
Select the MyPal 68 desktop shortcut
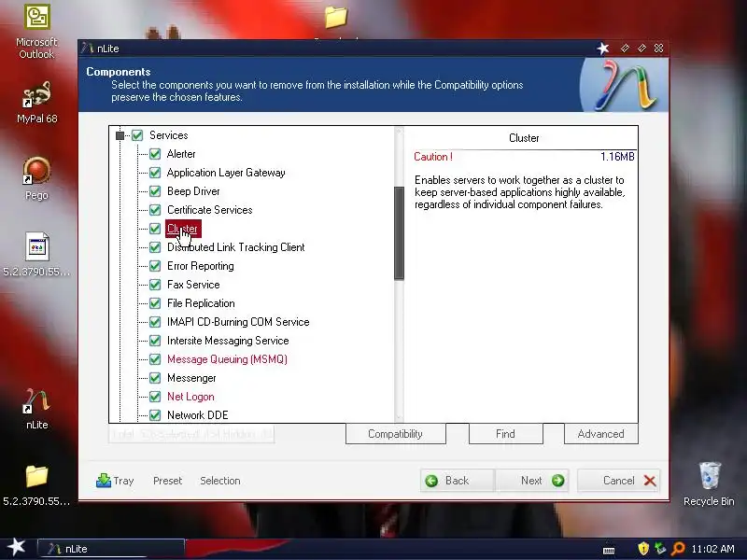36,103
